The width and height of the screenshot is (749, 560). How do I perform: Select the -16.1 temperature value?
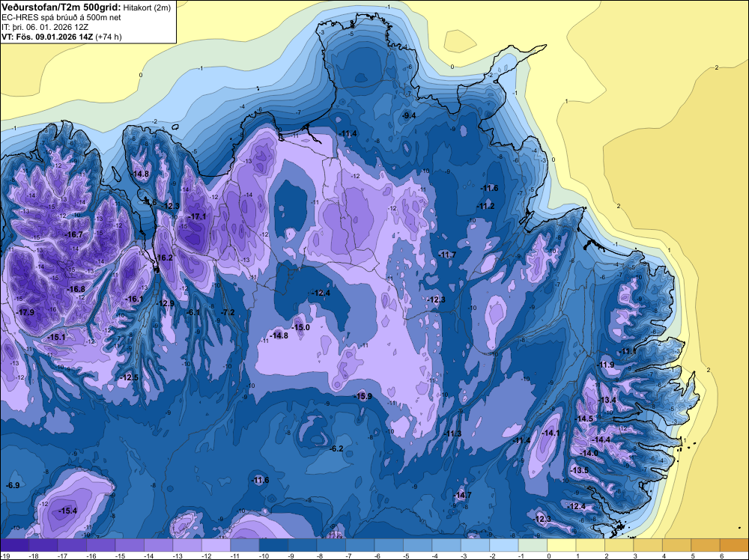(134, 299)
